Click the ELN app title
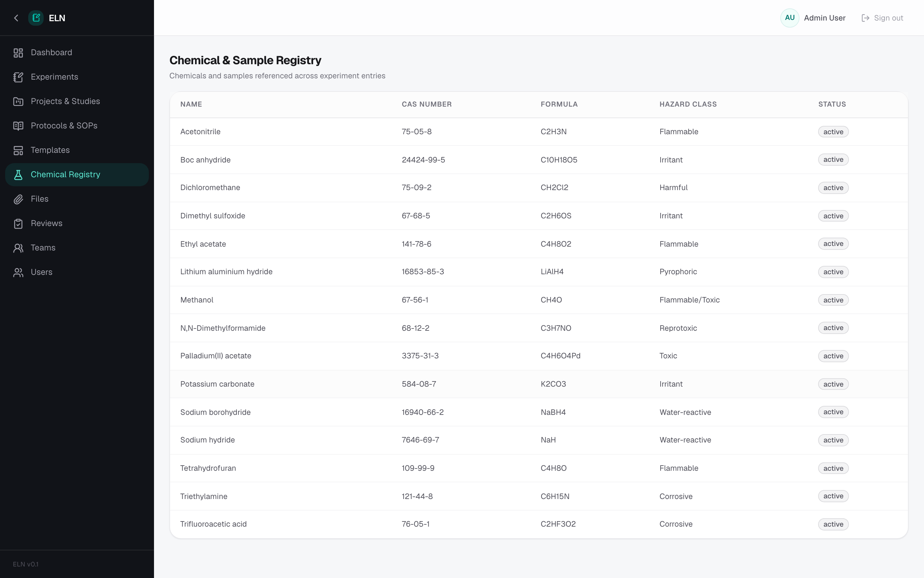The width and height of the screenshot is (924, 578). click(57, 18)
